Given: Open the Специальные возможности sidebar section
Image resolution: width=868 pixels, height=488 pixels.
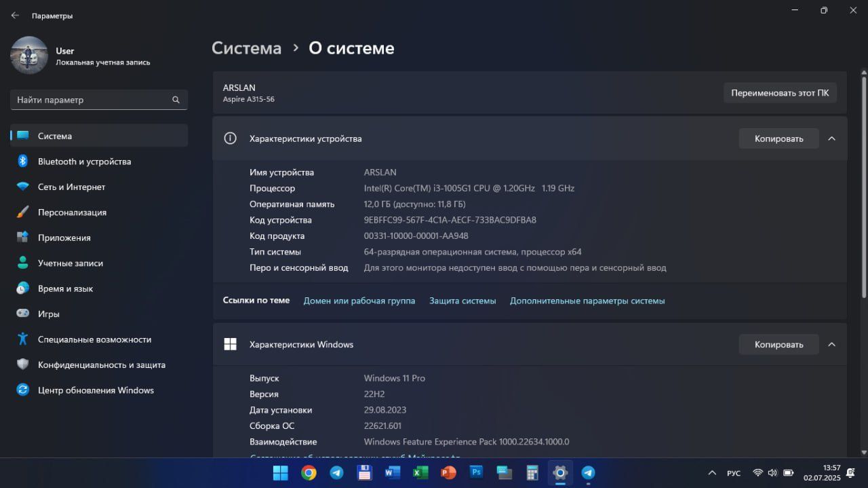Looking at the screenshot, I should point(99,339).
